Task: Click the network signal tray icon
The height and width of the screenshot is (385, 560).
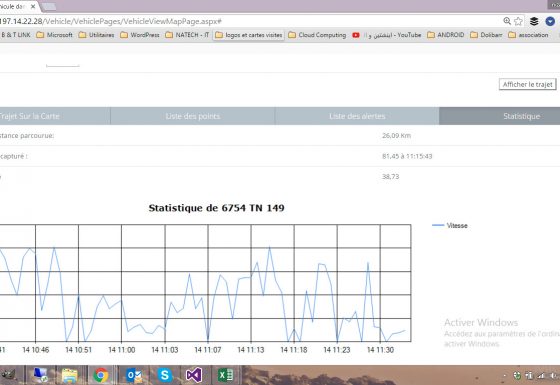Action: click(541, 375)
